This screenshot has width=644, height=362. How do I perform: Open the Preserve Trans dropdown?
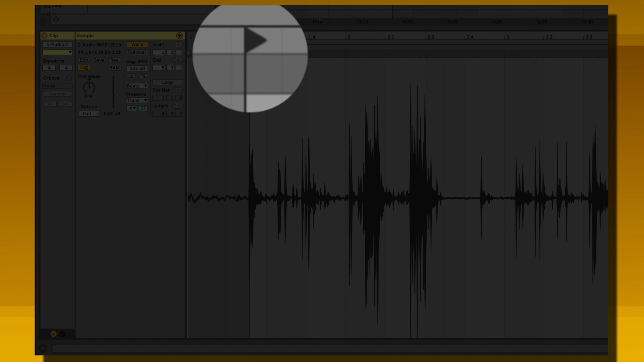tap(137, 100)
